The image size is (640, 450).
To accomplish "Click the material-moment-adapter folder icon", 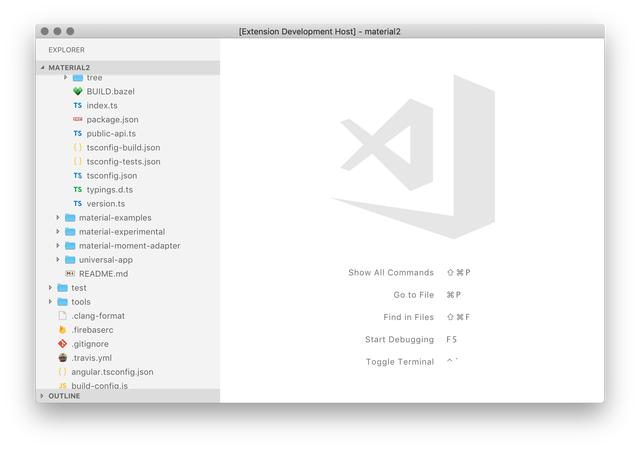I will (x=70, y=245).
